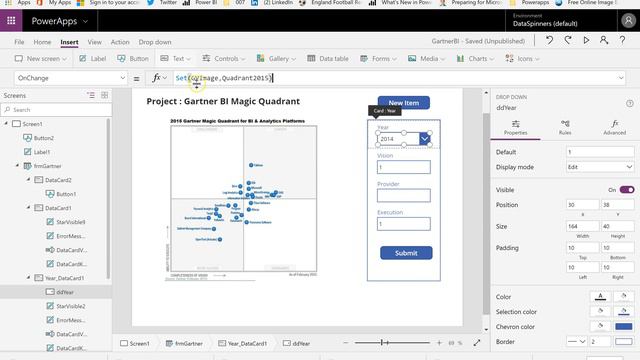Collapse the DataCard2 tree node
640x360 pixels.
pyautogui.click(x=29, y=180)
